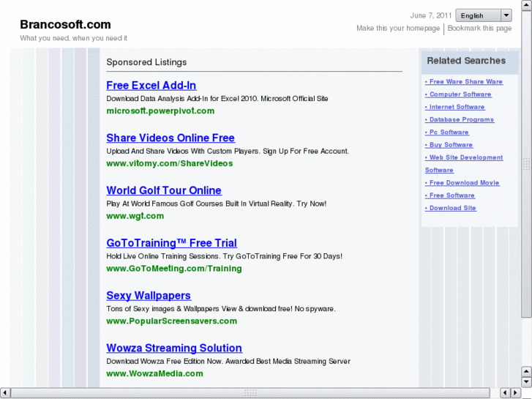Screen dimensions: 532x399
Task: Open the English language dropdown
Action: tap(484, 15)
